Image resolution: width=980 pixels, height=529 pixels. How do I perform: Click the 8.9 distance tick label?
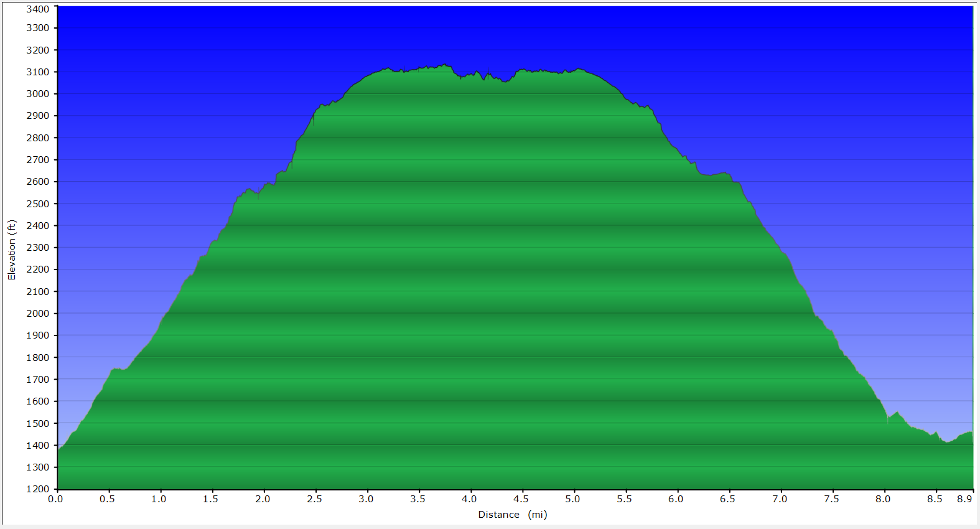pyautogui.click(x=965, y=499)
